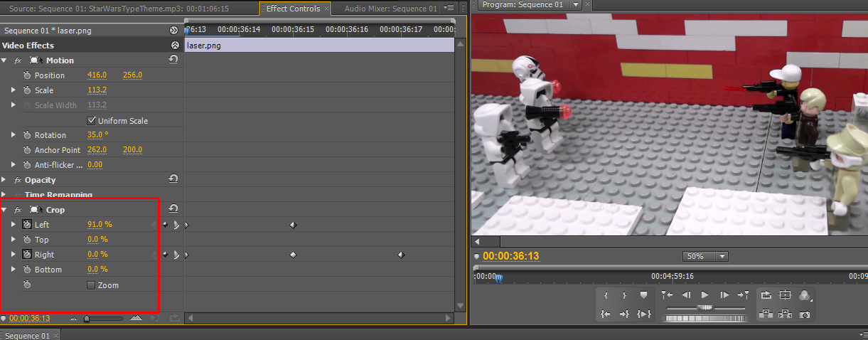Reset the Opacity effect
868x340 pixels.
(x=173, y=179)
